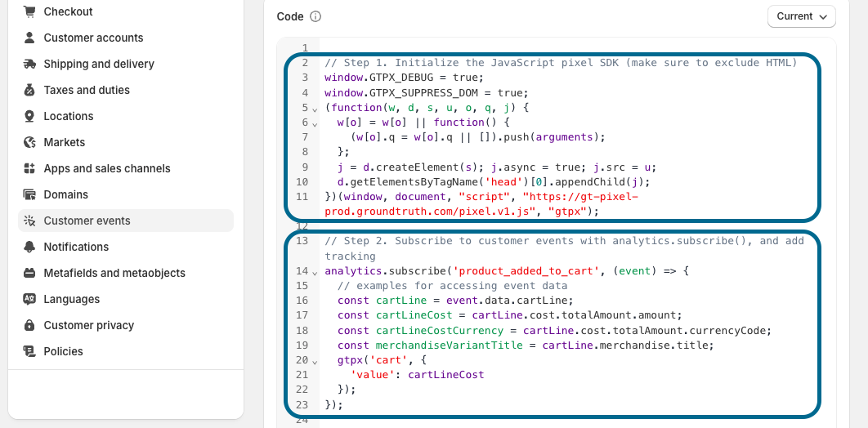The image size is (868, 428).
Task: Click the Locations pin icon
Action: click(29, 116)
